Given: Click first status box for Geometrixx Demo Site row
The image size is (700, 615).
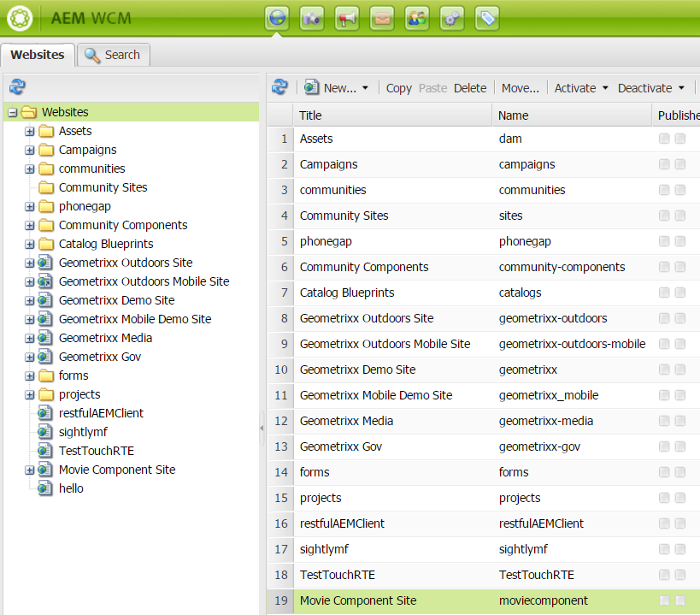Looking at the screenshot, I should click(x=664, y=370).
